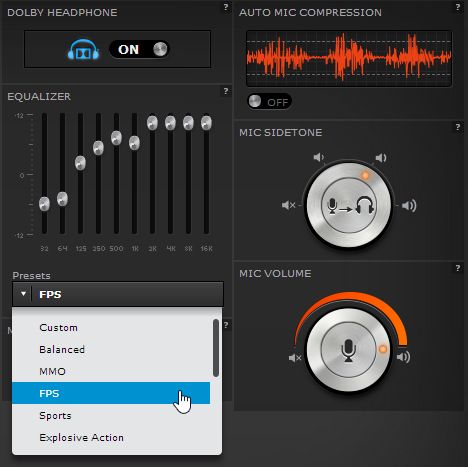468x467 pixels.
Task: Set Mic Sidetone to maximum speaker icon
Action: [x=409, y=206]
